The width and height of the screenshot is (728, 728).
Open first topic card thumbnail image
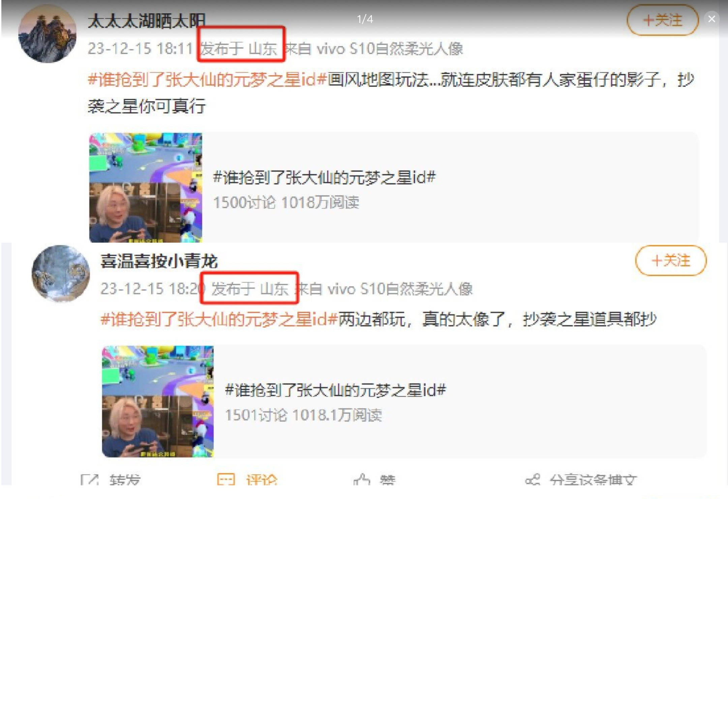click(146, 188)
